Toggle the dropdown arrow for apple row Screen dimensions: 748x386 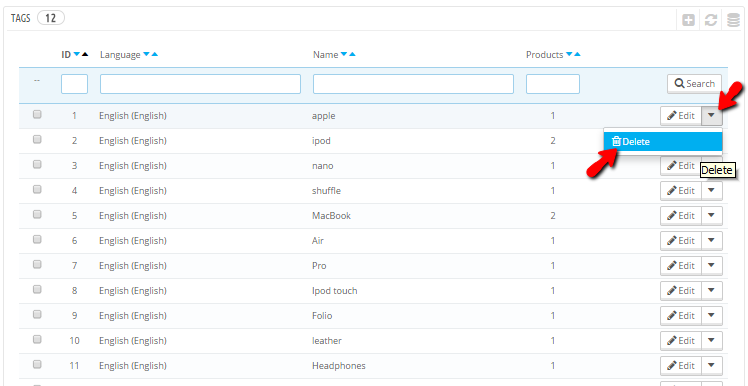(712, 115)
